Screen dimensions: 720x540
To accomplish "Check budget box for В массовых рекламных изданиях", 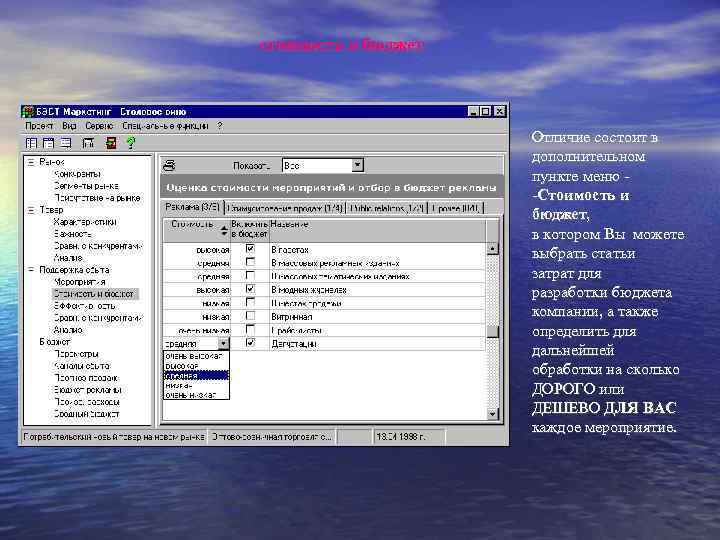I will click(x=250, y=262).
